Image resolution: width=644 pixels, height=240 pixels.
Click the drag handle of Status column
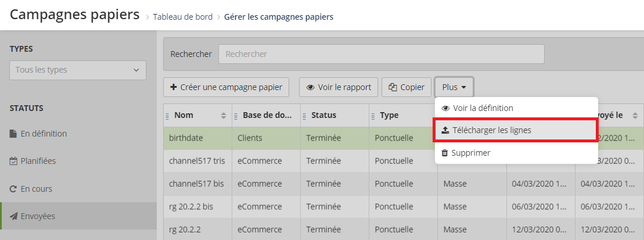click(x=305, y=116)
